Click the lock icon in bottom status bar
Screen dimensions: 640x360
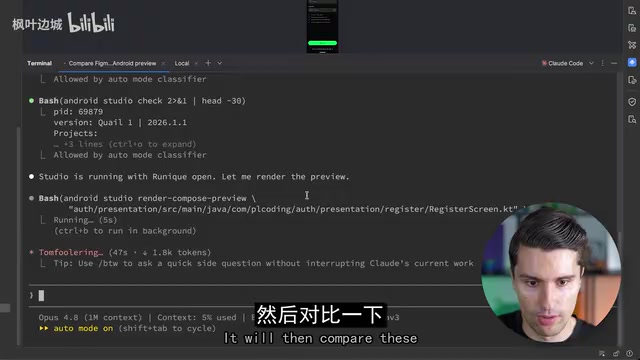click(616, 353)
